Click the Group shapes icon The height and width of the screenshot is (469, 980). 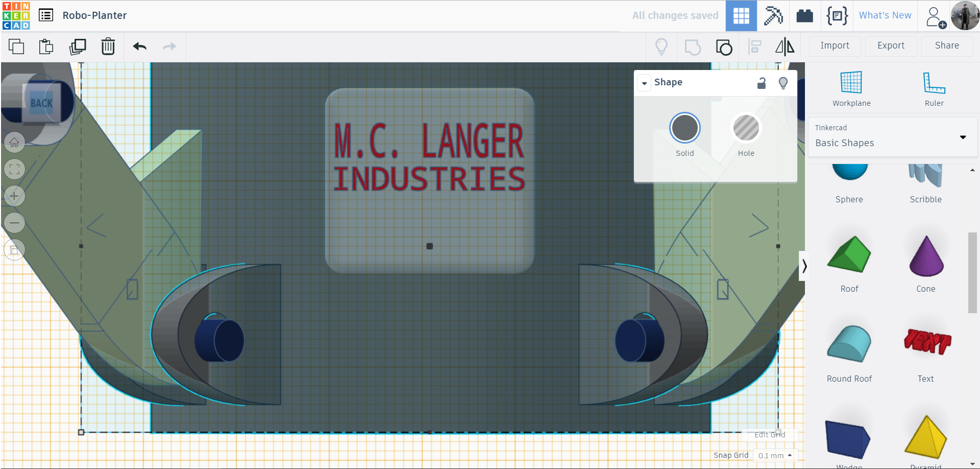693,47
